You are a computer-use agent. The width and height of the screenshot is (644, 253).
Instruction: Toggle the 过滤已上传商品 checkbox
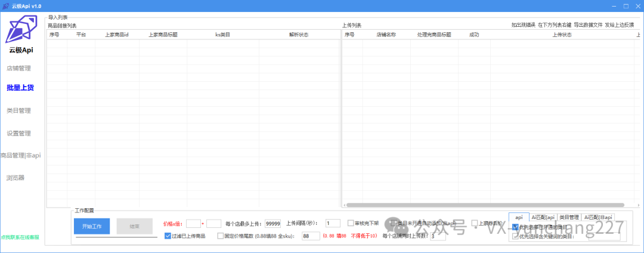(x=168, y=236)
